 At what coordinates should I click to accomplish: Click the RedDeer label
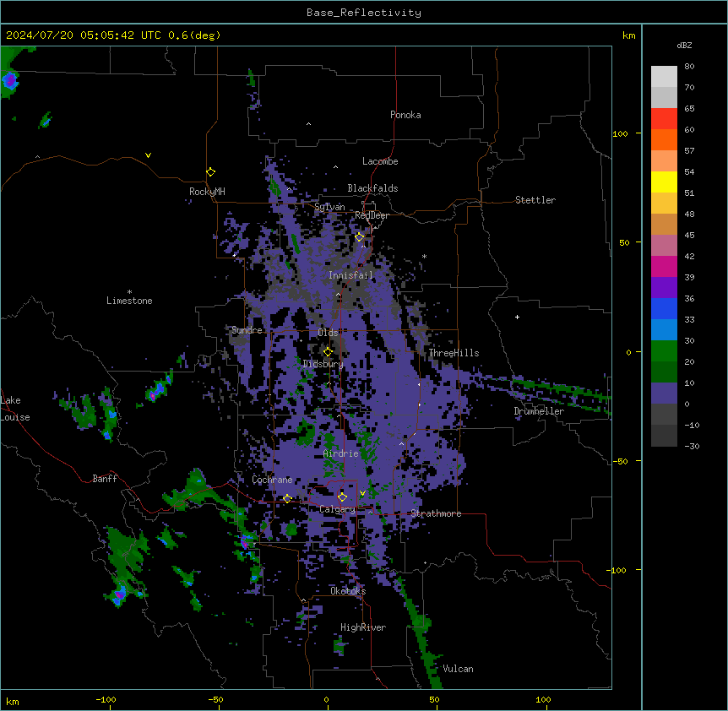pyautogui.click(x=372, y=215)
